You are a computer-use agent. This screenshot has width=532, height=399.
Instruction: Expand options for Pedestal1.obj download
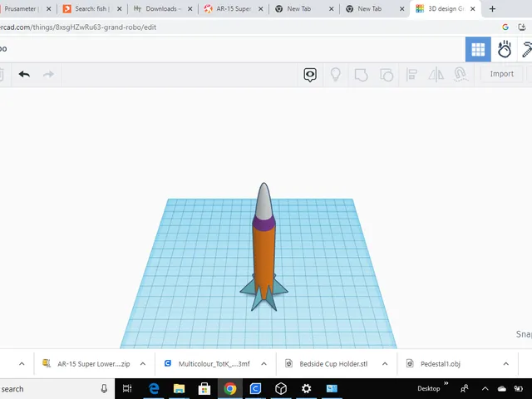point(506,364)
